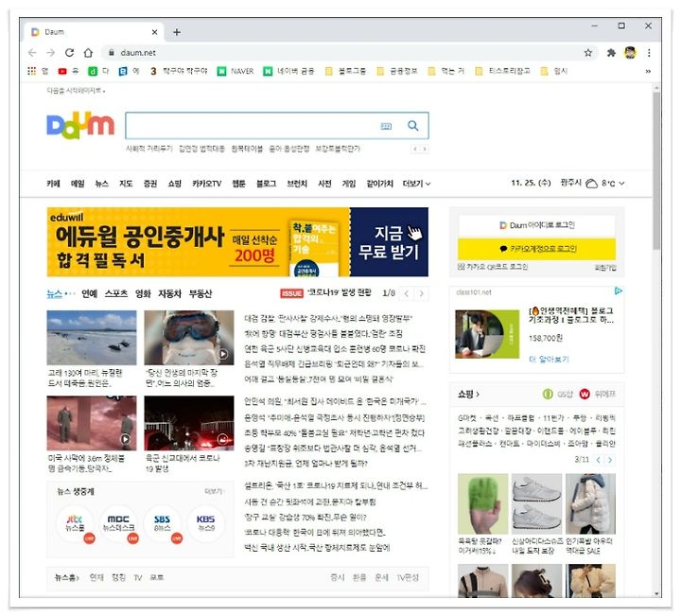Viewport: 681px width, 616px height.
Task: Click the browser back arrow
Action: pos(32,53)
